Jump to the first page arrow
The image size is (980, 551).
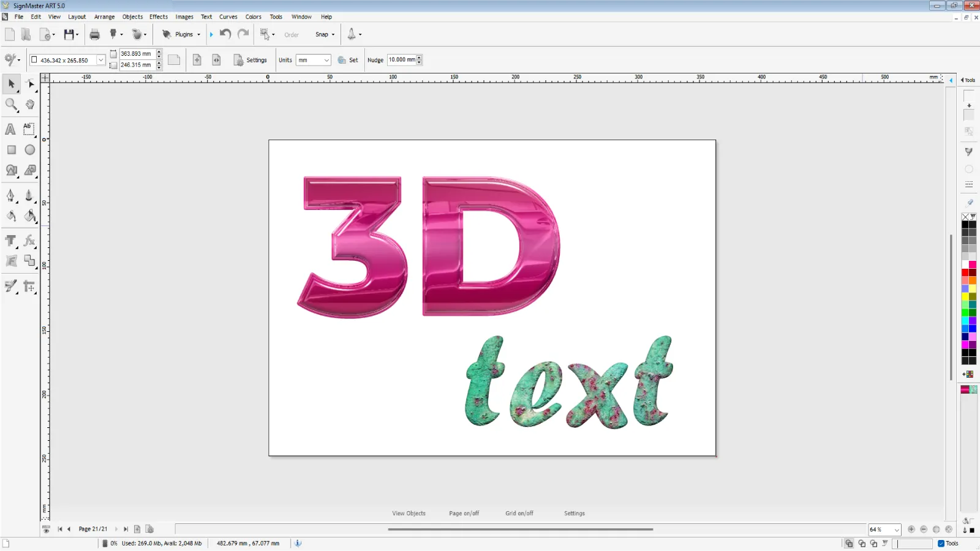pos(60,529)
